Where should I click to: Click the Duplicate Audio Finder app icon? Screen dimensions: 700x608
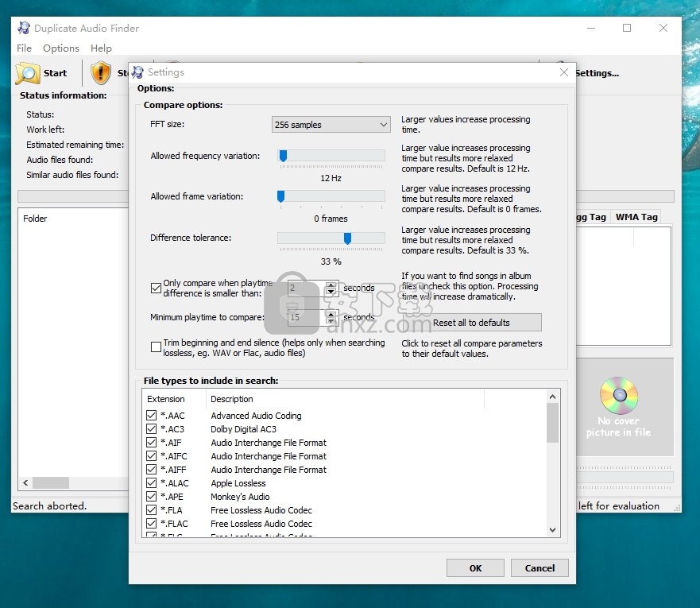[22, 28]
